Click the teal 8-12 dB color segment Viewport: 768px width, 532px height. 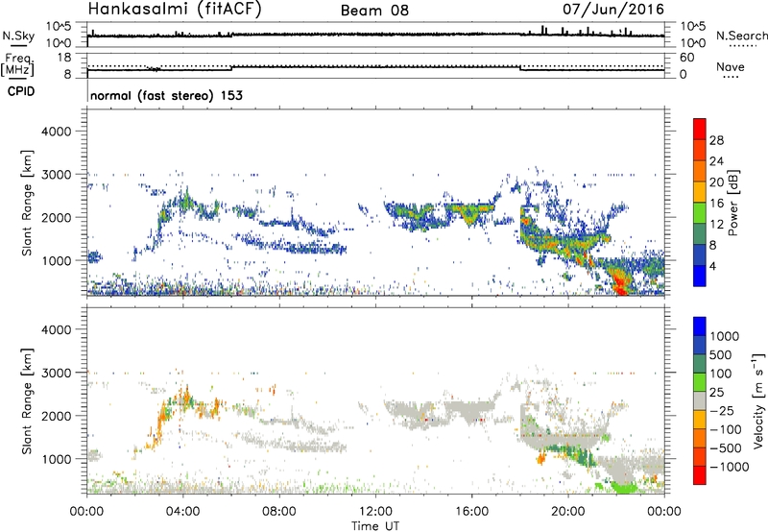(700, 233)
